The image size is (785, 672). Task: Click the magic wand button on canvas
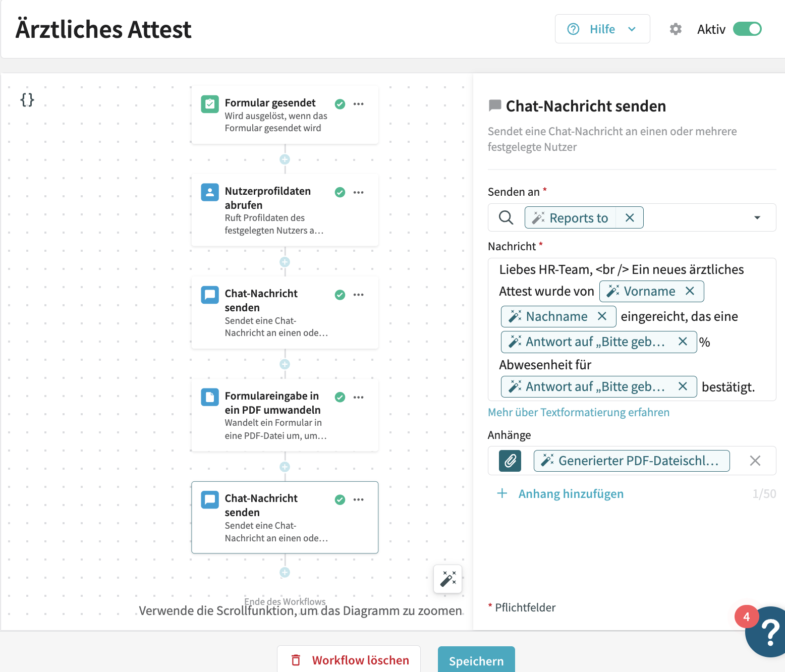447,579
